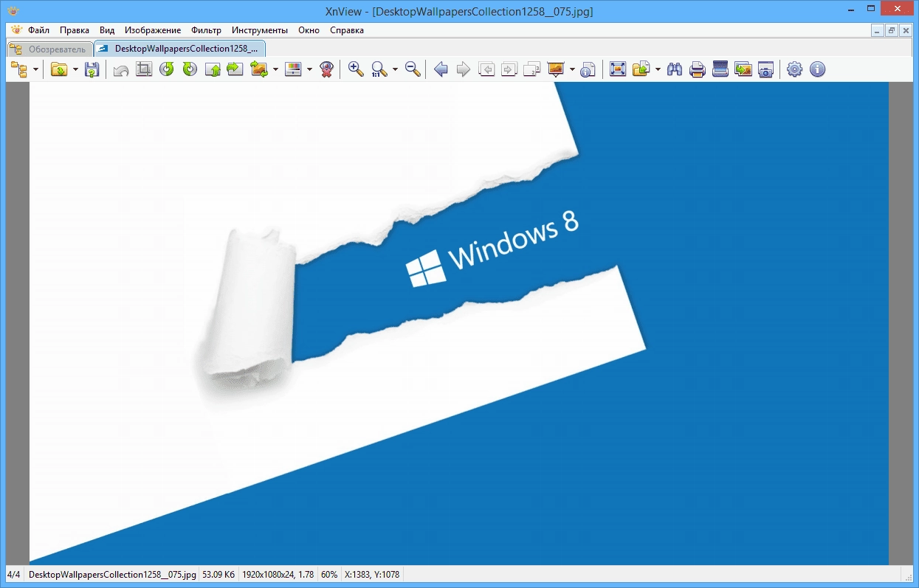This screenshot has width=919, height=588.
Task: Click the XnView icon in menu bar
Action: click(17, 30)
